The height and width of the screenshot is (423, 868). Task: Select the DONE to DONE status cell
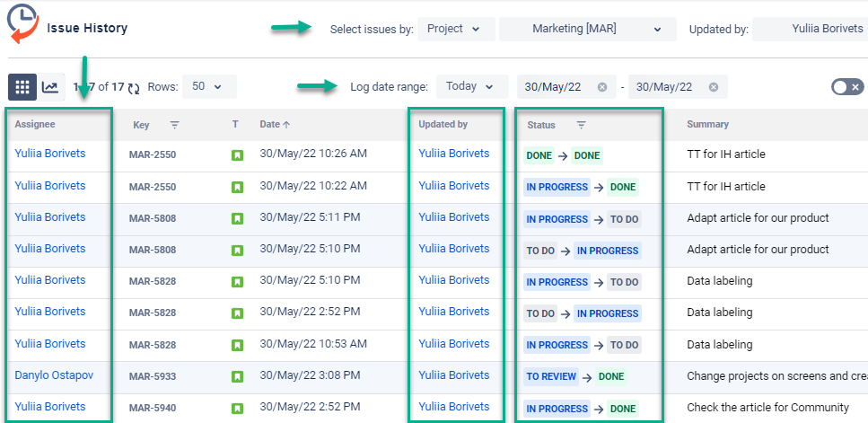563,156
